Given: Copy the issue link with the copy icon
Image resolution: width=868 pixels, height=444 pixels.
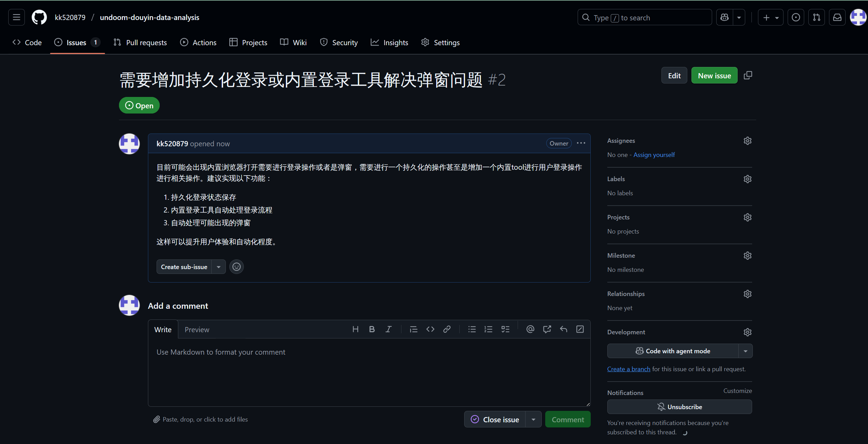Looking at the screenshot, I should 748,76.
